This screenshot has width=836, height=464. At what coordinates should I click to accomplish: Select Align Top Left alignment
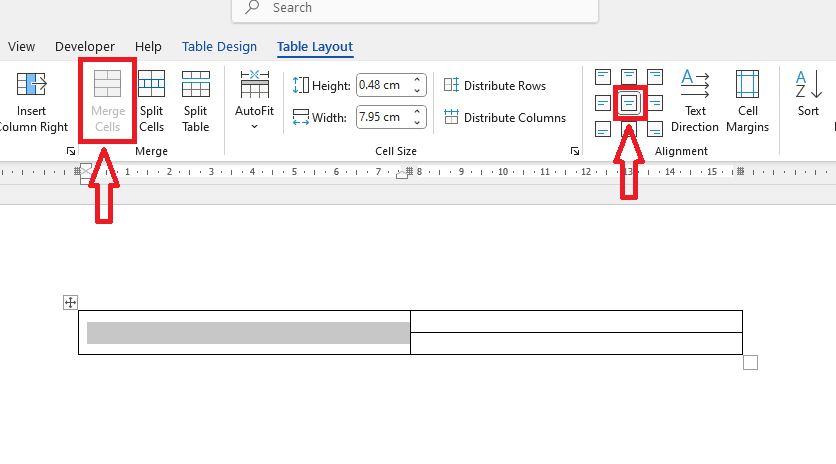point(602,77)
